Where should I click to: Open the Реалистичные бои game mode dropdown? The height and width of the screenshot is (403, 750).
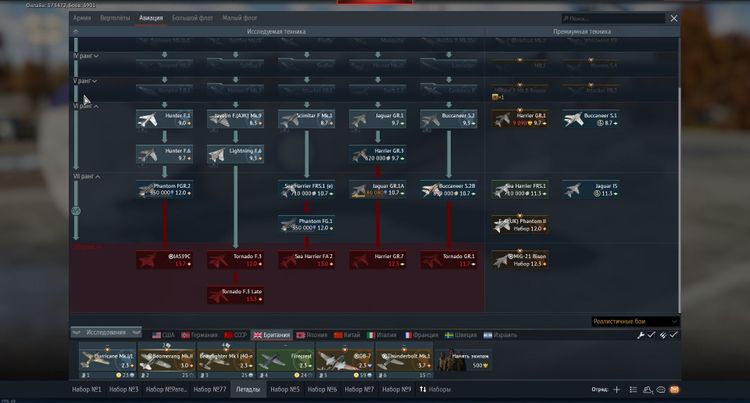(635, 321)
